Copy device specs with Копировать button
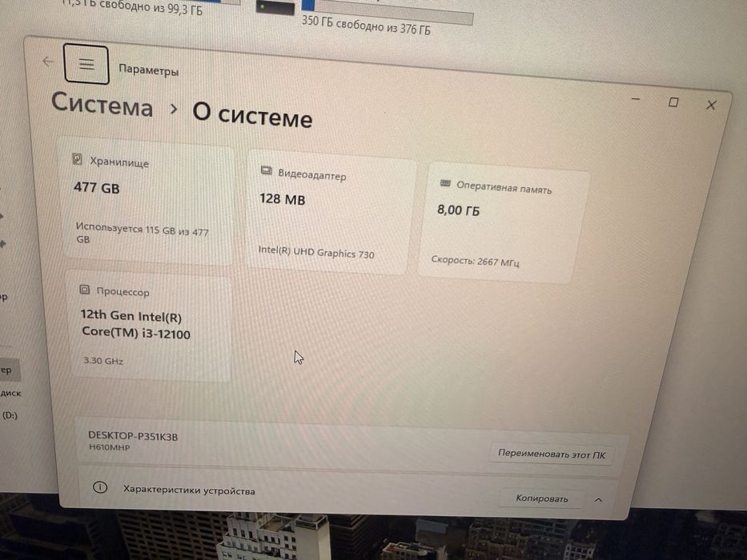Screen dimensions: 747x560 tap(542, 498)
